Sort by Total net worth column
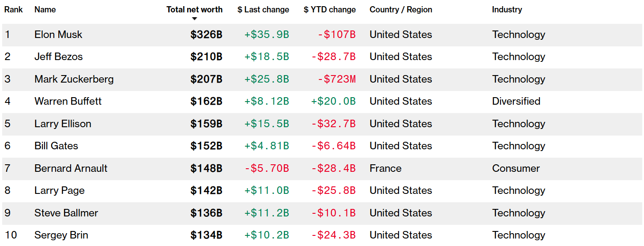The height and width of the screenshot is (246, 644). tap(194, 9)
